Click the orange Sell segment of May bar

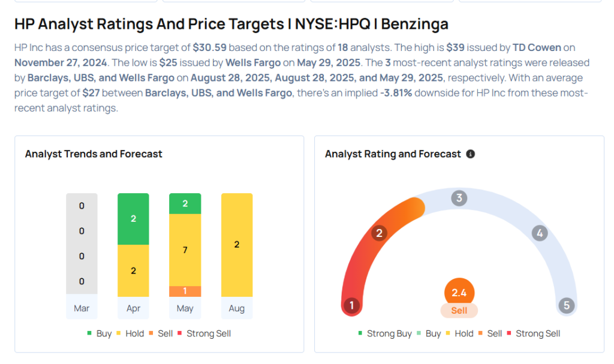coord(185,291)
